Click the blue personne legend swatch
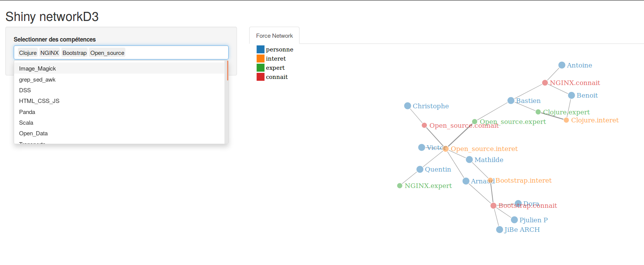 click(260, 49)
